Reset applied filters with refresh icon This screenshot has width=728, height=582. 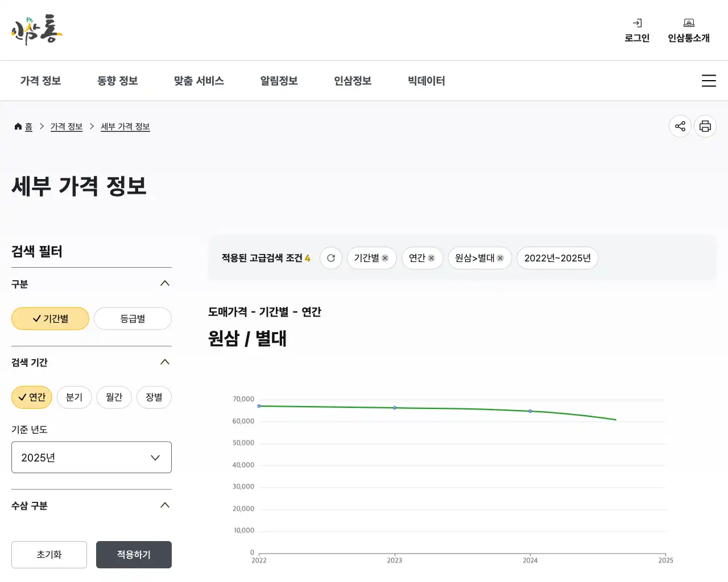point(331,258)
